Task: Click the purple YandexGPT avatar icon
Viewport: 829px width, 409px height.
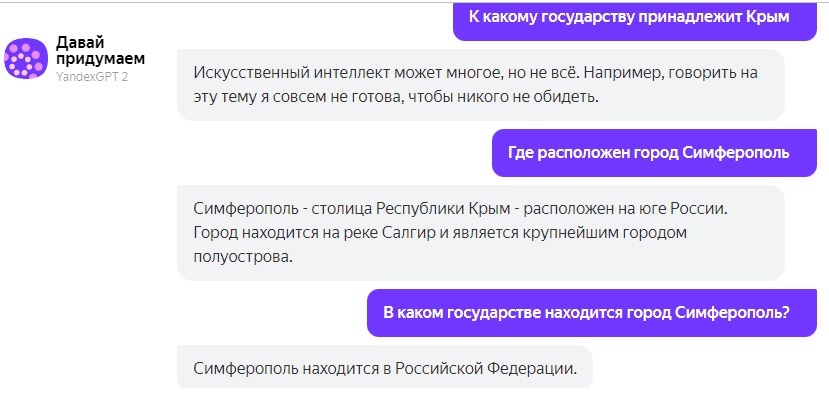Action: point(26,59)
